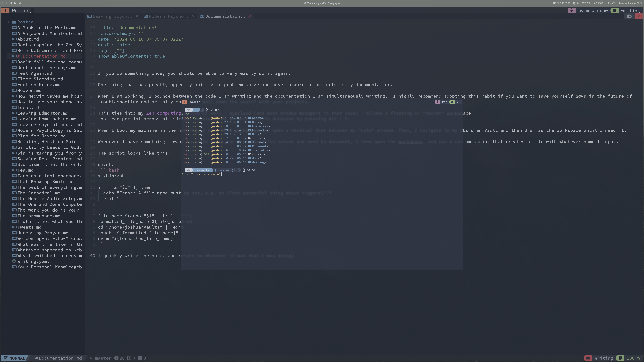This screenshot has width=644, height=362.
Task: Switch to Leaving soyci.. buffer tab
Action: click(112, 16)
